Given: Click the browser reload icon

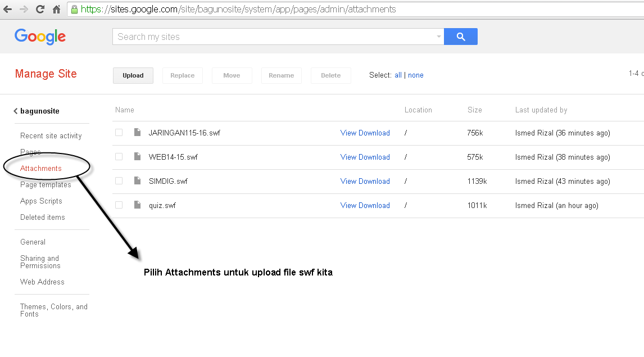Looking at the screenshot, I should click(40, 10).
